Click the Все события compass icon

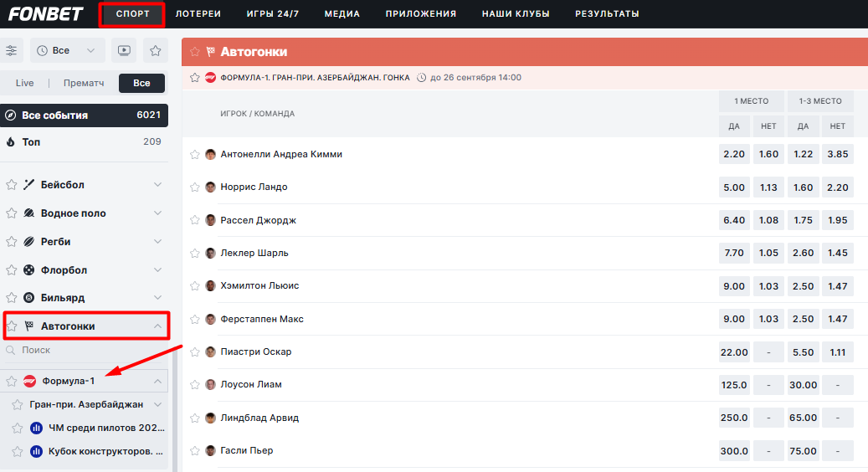[11, 115]
